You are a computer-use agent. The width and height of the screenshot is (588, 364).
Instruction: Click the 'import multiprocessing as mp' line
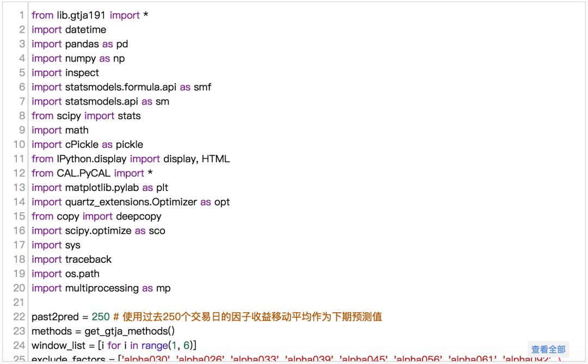tap(101, 288)
